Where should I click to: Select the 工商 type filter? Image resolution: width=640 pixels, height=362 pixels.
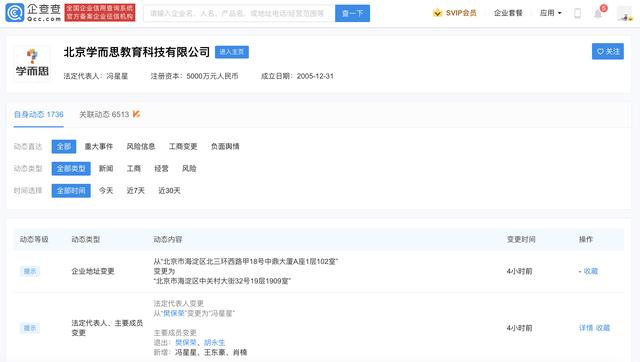coord(134,169)
